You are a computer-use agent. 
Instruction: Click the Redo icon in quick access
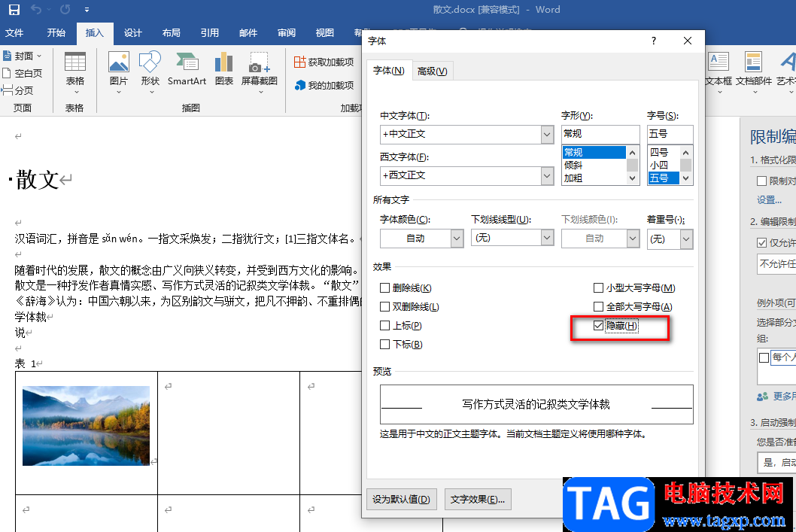65,9
